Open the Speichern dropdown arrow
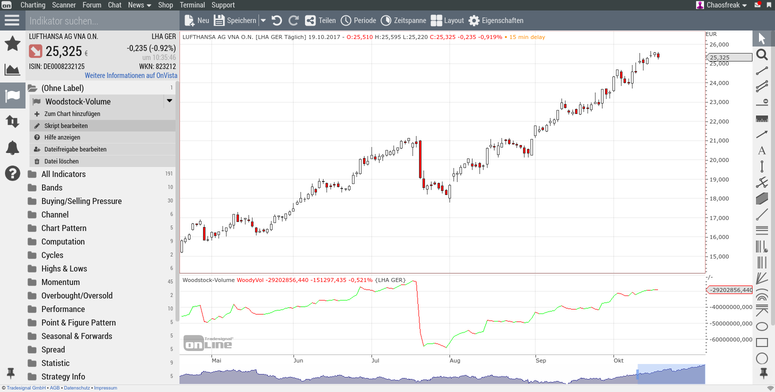The image size is (775, 392). pyautogui.click(x=263, y=20)
